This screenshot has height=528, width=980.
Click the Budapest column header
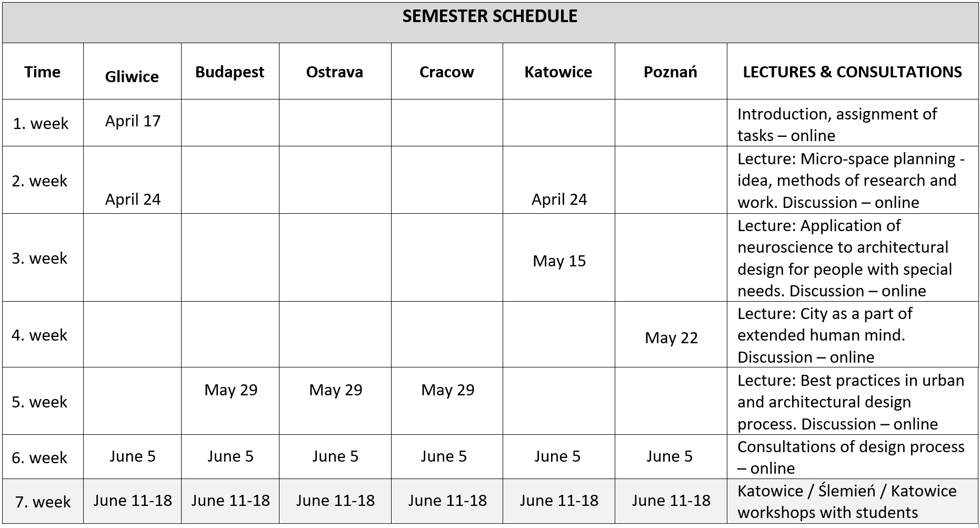point(229,72)
